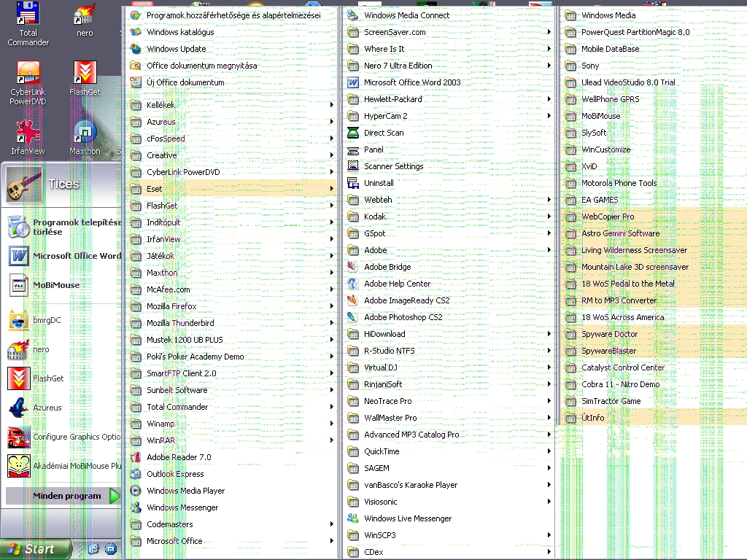Click Office dokumentum megnyitása
The height and width of the screenshot is (560, 747).
[x=231, y=65]
